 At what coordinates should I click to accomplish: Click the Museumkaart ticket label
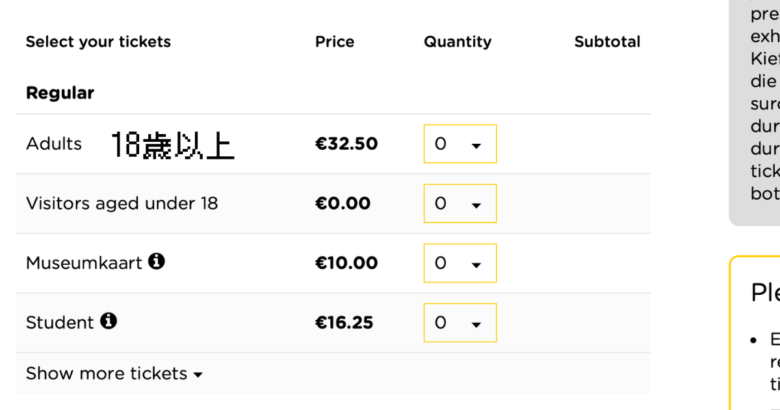point(84,263)
